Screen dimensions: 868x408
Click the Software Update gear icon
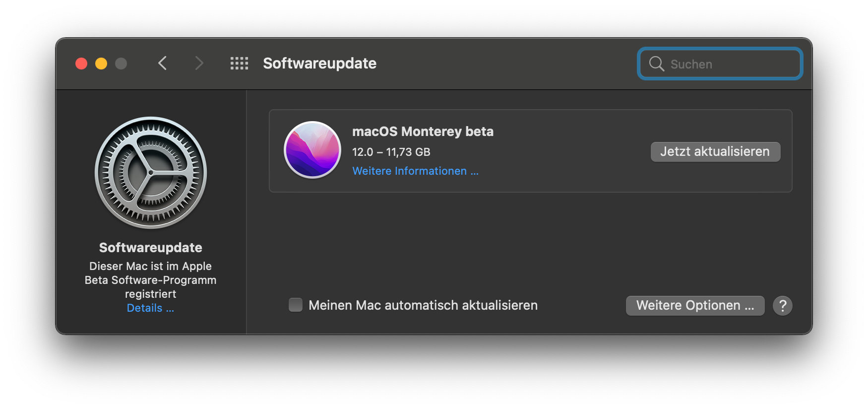[151, 173]
